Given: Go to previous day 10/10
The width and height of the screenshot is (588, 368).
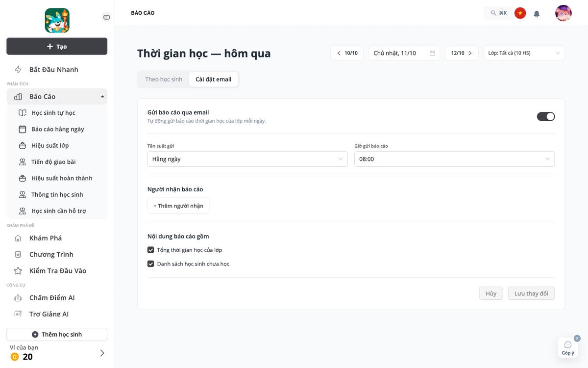Looking at the screenshot, I should coord(347,53).
